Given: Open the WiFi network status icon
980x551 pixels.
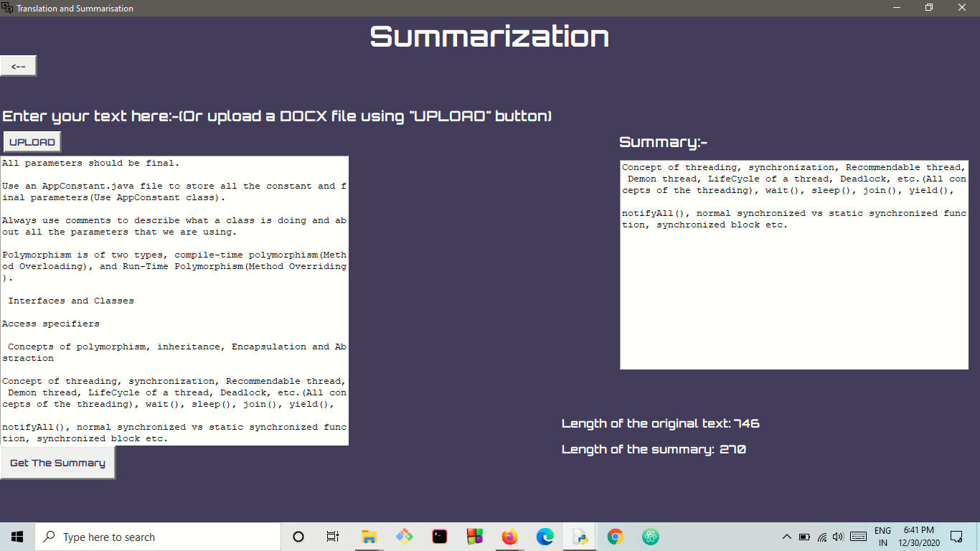Looking at the screenshot, I should click(822, 536).
